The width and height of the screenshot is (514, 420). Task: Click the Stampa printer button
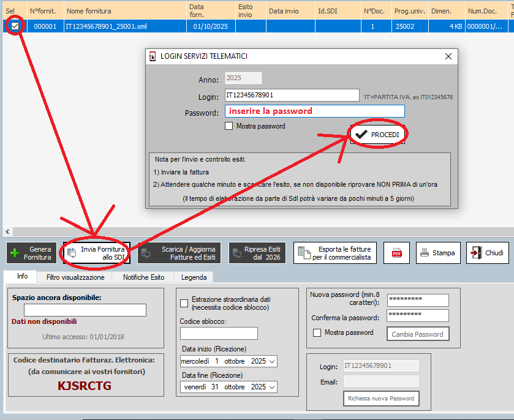[x=438, y=253]
